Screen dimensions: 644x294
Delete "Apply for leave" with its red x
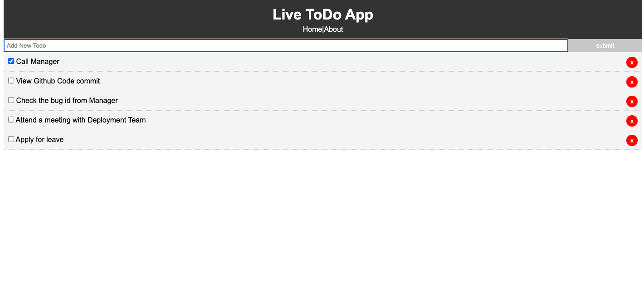[x=632, y=140]
